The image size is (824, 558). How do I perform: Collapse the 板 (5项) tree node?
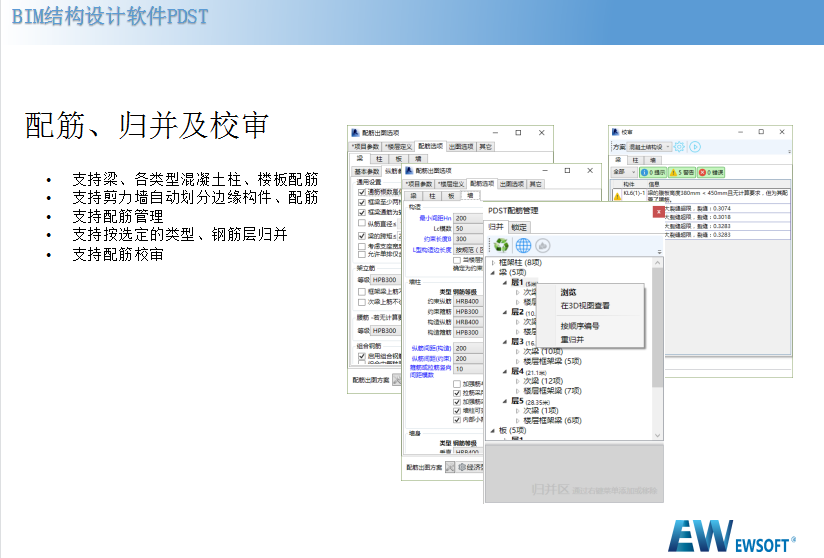click(x=493, y=430)
